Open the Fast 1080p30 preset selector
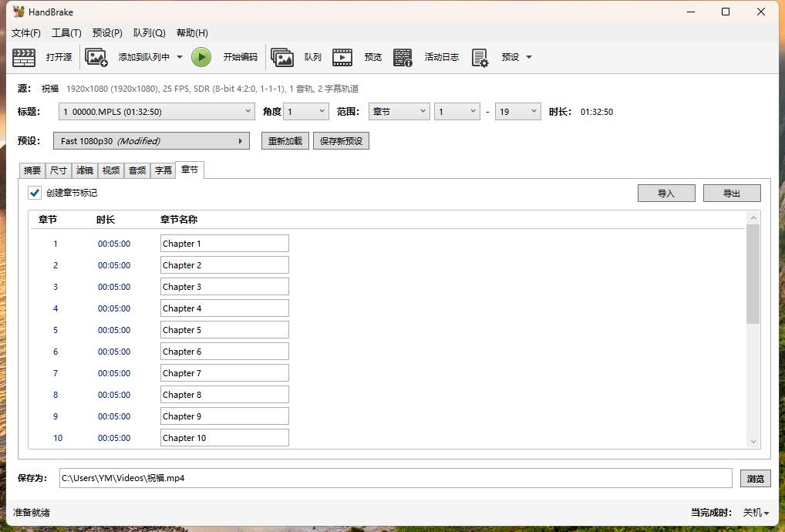Viewport: 785px width, 532px height. pos(151,141)
